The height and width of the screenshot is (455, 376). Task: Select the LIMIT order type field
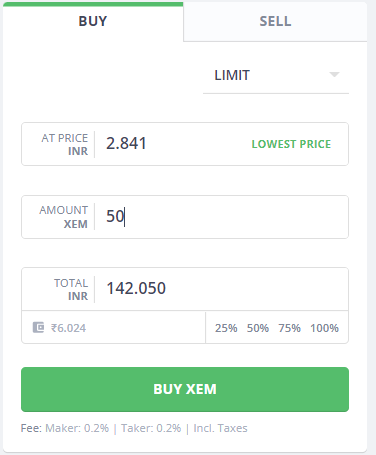pyautogui.click(x=276, y=75)
